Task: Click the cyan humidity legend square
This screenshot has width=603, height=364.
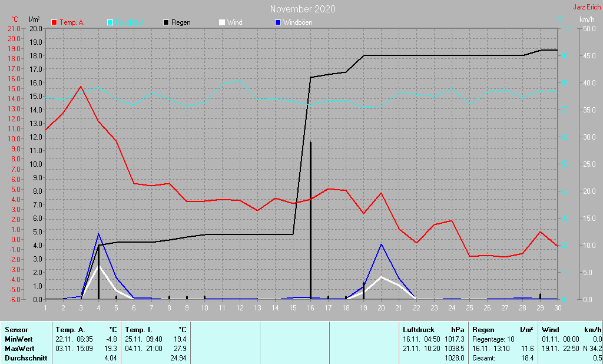Action: click(110, 22)
